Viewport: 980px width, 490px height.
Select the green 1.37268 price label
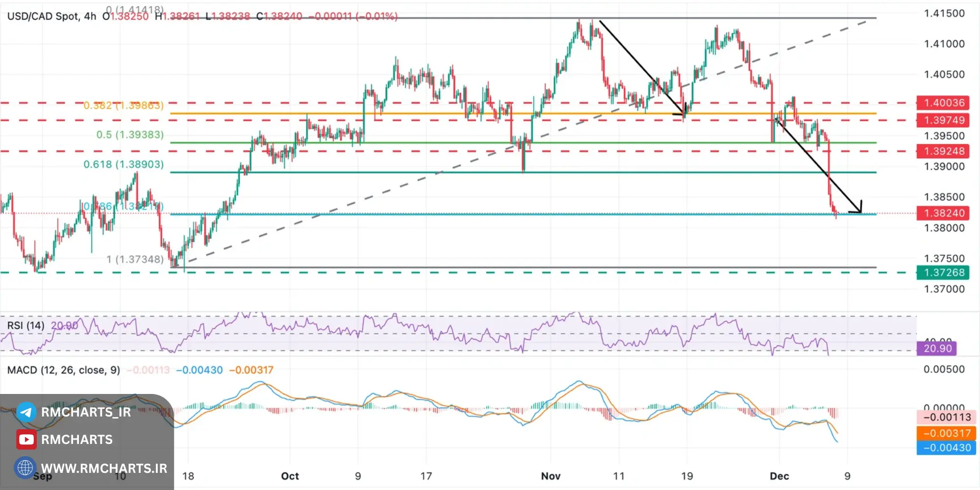point(943,272)
